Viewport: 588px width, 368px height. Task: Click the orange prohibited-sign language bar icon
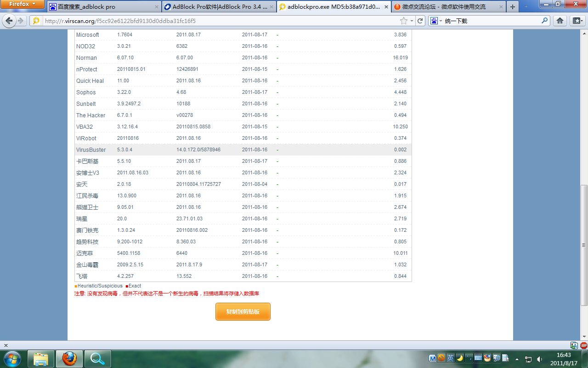click(441, 358)
